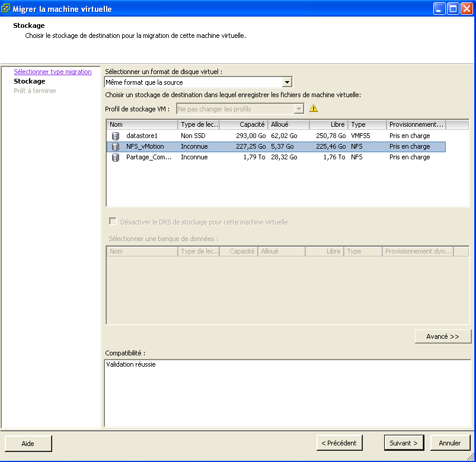Click the 1,76 To free cell
Image resolution: width=476 pixels, height=462 pixels.
point(334,157)
